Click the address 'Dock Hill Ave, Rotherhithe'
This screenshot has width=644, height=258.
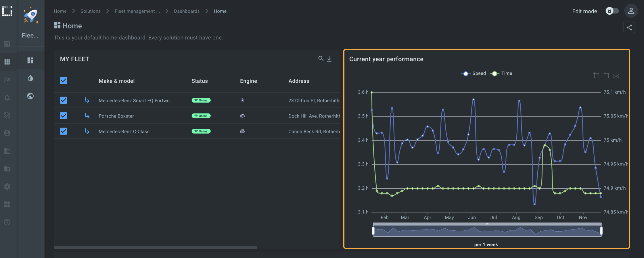click(x=314, y=116)
